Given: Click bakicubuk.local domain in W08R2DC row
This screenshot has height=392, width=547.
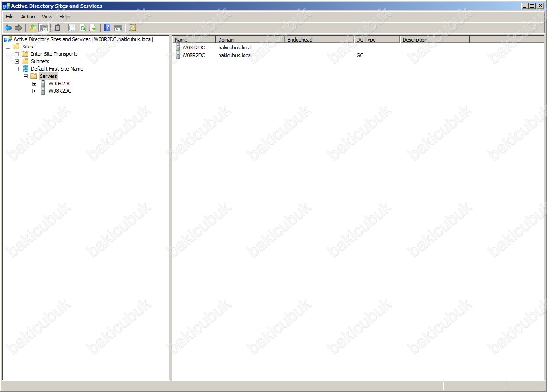Looking at the screenshot, I should (x=235, y=55).
